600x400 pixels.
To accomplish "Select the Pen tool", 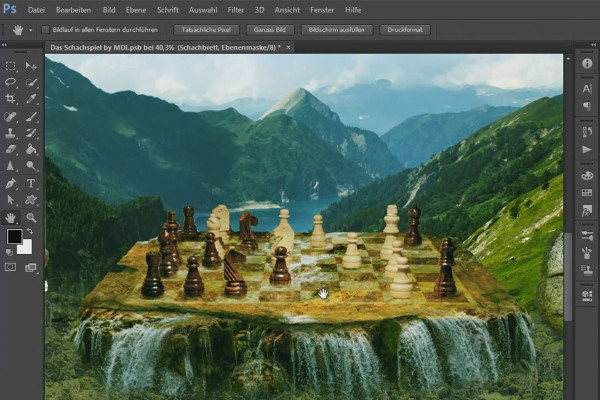I will 10,183.
